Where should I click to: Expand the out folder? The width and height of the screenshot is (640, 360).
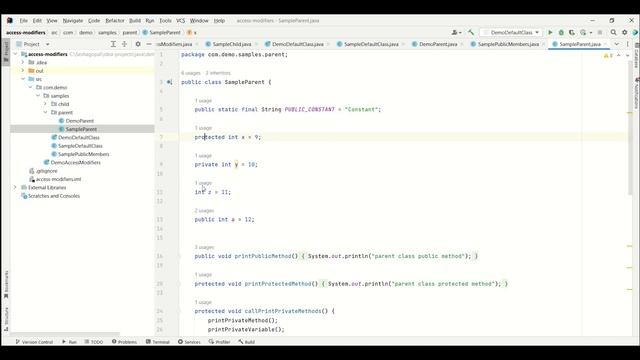(x=23, y=71)
